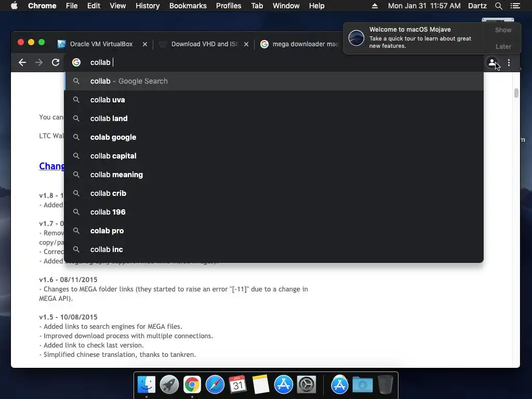Open the App Store next to System Preferences in Dock
This screenshot has height=399, width=532.
click(x=283, y=385)
